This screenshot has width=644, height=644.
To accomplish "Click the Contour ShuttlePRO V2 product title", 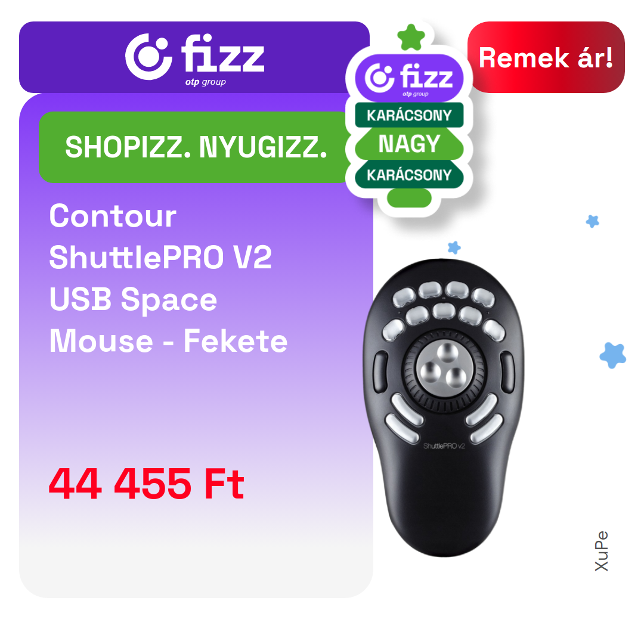I will point(168,278).
